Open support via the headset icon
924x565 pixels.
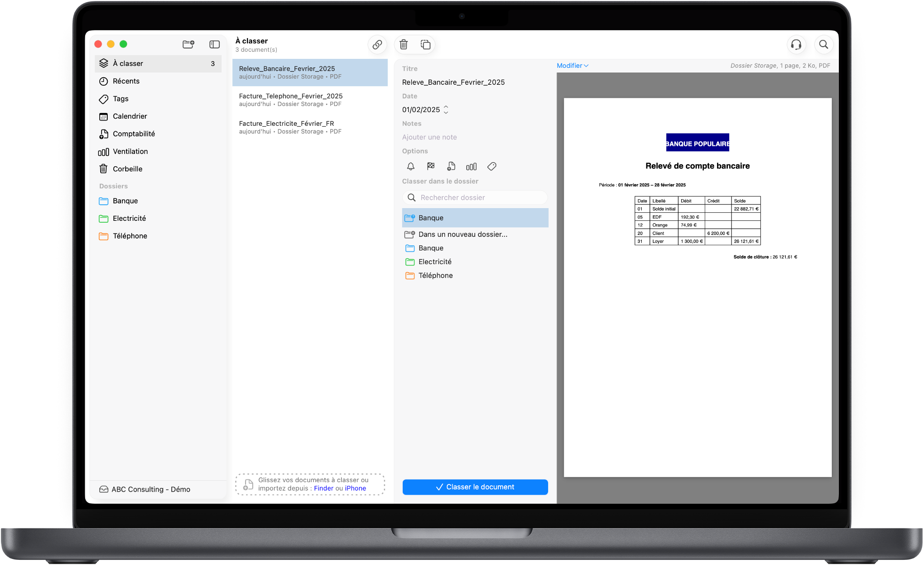(x=796, y=44)
